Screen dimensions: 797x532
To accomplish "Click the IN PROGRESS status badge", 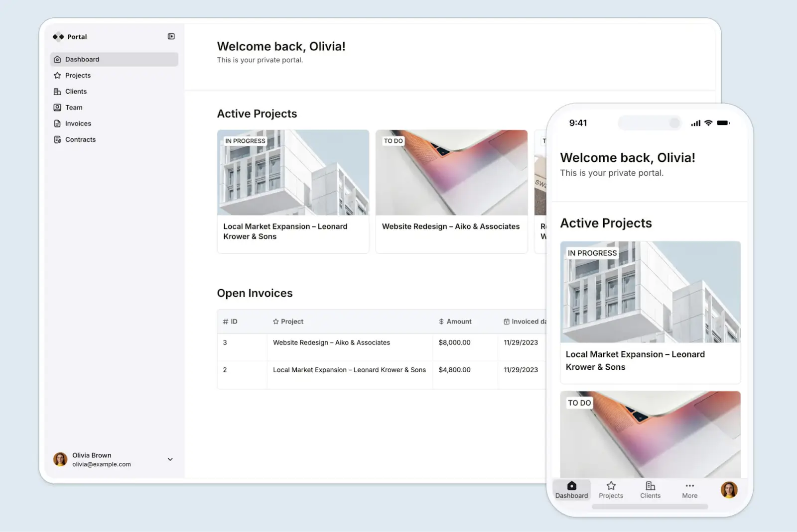I will coord(245,141).
